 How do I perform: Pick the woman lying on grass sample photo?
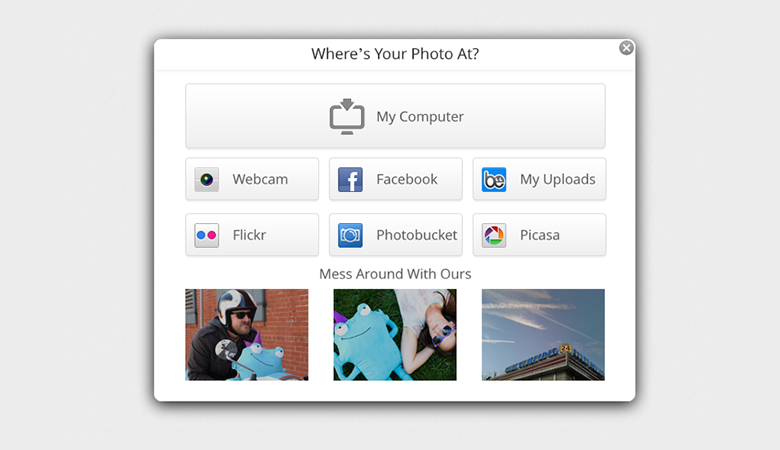[x=395, y=335]
